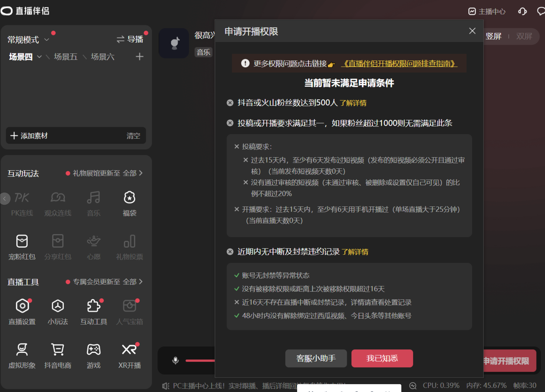The width and height of the screenshot is (545, 392).
Task: Click the 音乐 category tag near avatar
Action: [x=203, y=52]
